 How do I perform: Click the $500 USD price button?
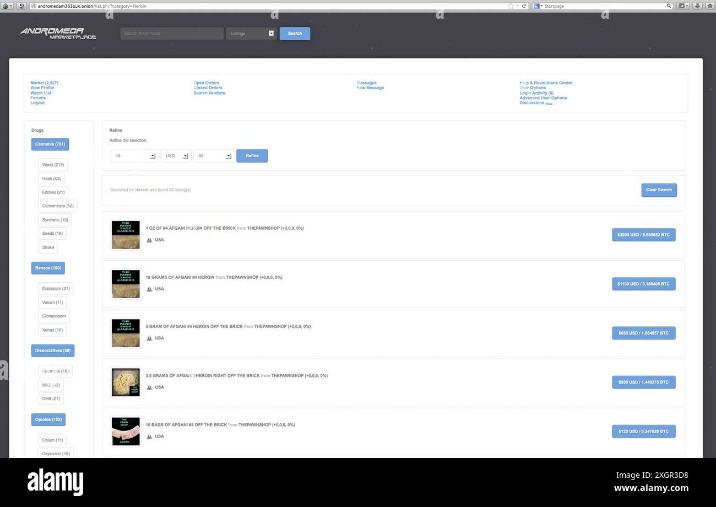[644, 382]
